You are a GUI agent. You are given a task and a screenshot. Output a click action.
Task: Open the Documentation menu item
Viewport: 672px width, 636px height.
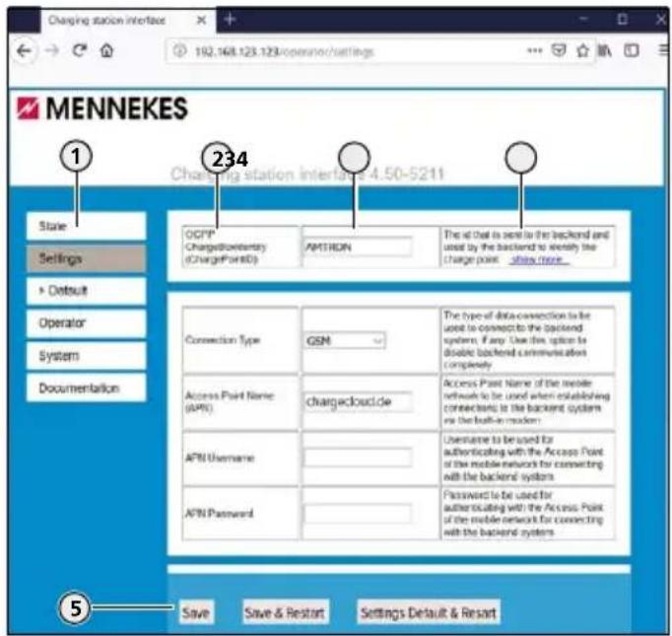[x=86, y=389]
